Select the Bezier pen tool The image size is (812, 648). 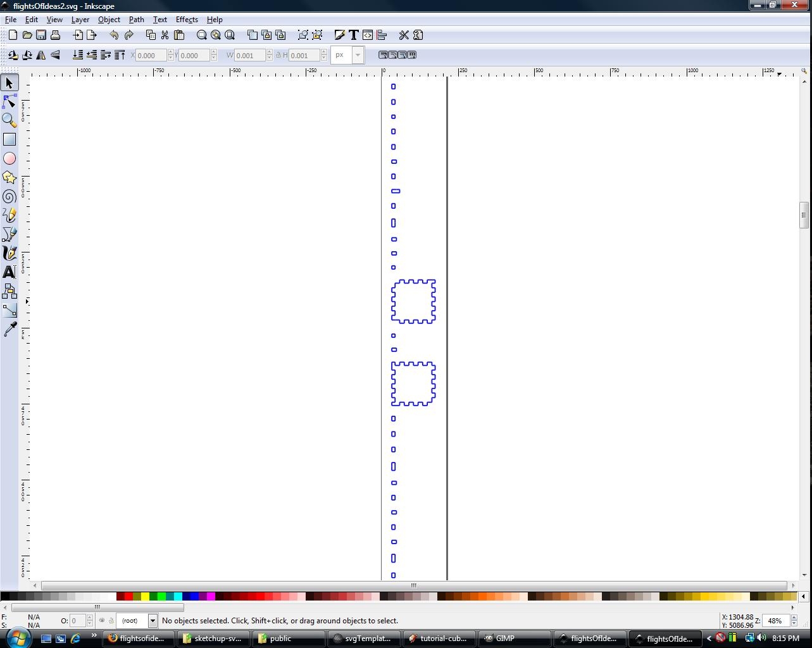(9, 234)
